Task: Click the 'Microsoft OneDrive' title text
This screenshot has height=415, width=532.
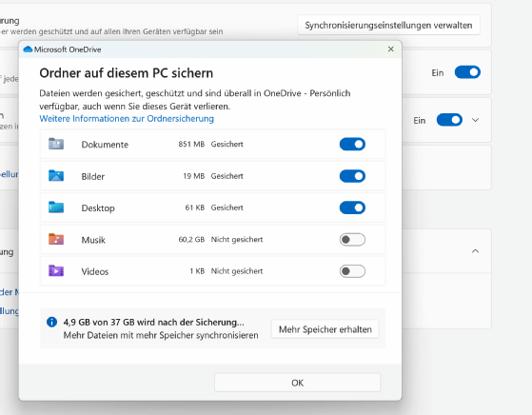Action: pyautogui.click(x=68, y=49)
